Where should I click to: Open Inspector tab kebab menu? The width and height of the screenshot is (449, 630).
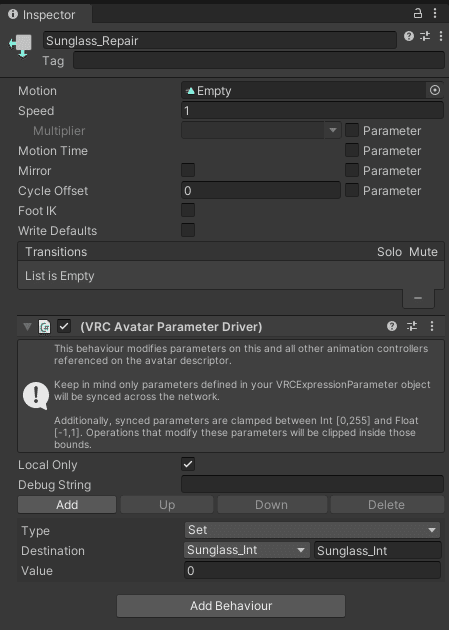point(435,14)
